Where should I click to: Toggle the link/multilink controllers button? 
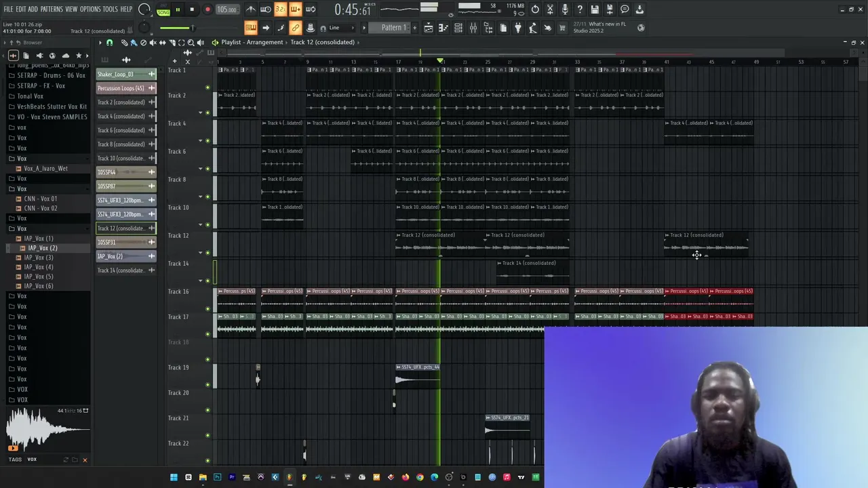295,28
